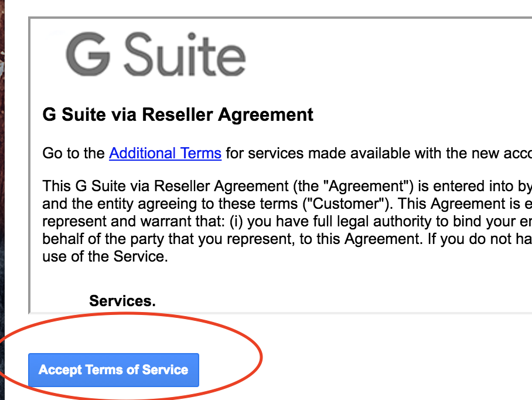The width and height of the screenshot is (532, 400).
Task: Click the quoted word "Agreement" in the paragraph
Action: click(364, 187)
